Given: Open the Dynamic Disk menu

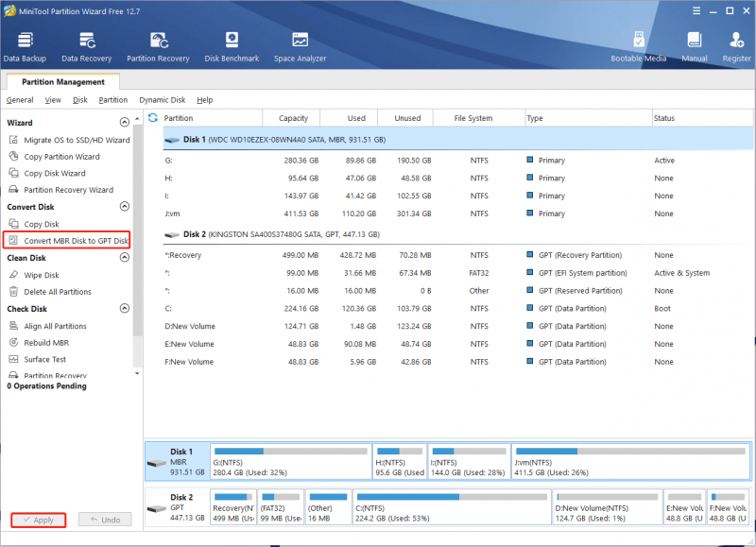Looking at the screenshot, I should pos(162,100).
